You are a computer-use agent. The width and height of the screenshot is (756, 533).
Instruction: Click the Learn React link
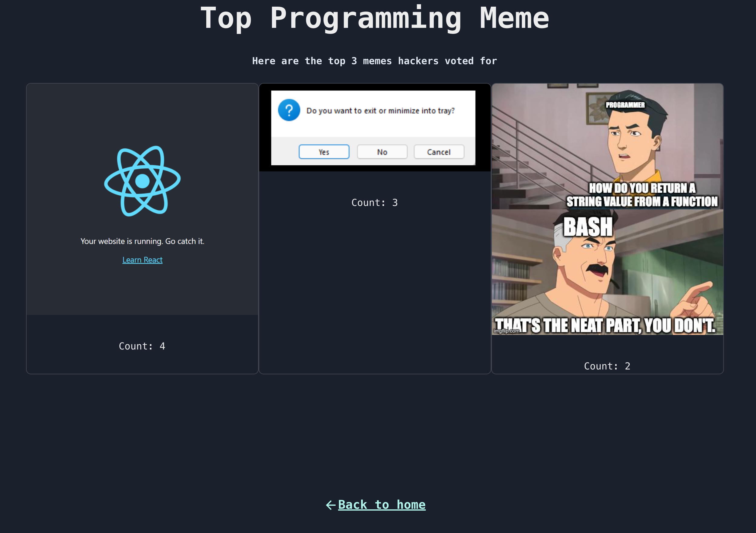click(x=142, y=260)
